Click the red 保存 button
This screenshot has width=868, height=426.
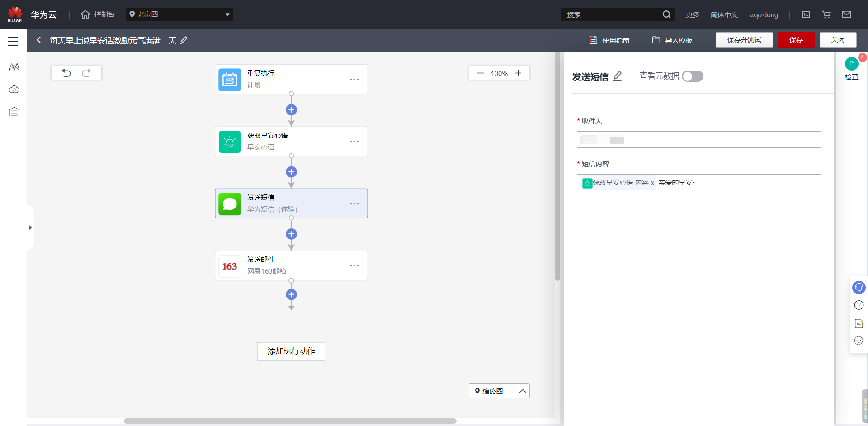[x=796, y=40]
